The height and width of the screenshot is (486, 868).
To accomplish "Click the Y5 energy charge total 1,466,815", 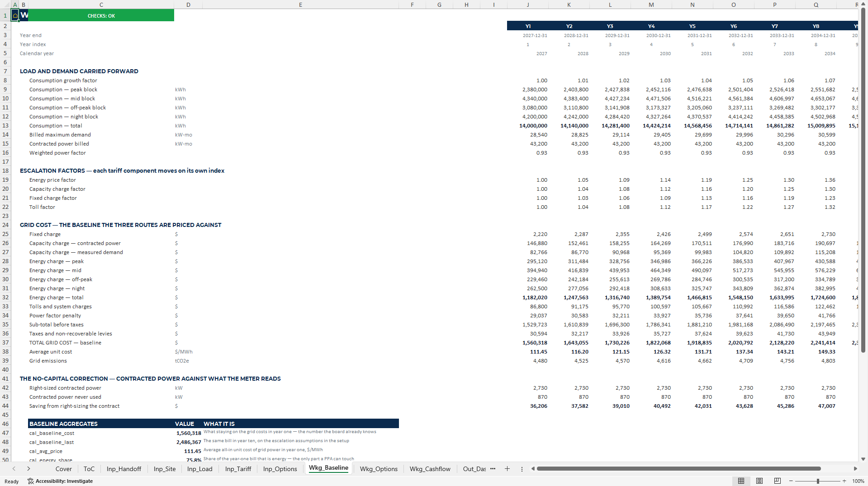I will tap(699, 297).
